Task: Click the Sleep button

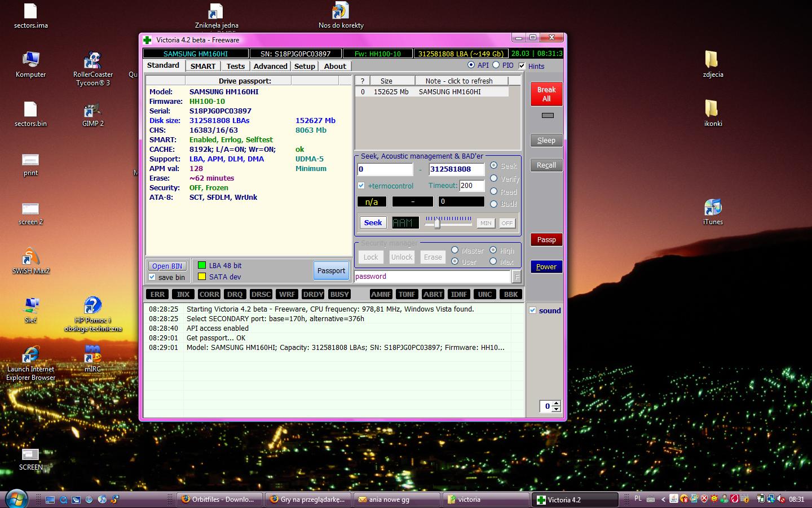Action: 546,141
